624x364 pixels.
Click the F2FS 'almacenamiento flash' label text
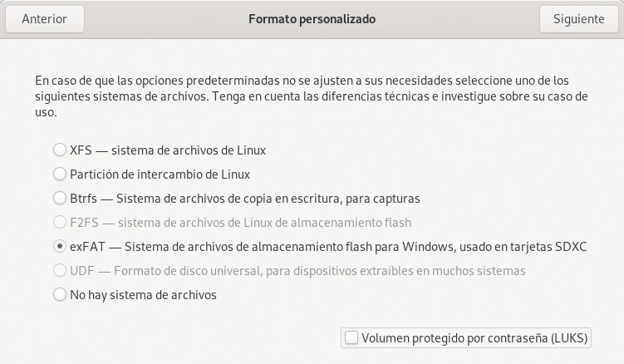(240, 223)
